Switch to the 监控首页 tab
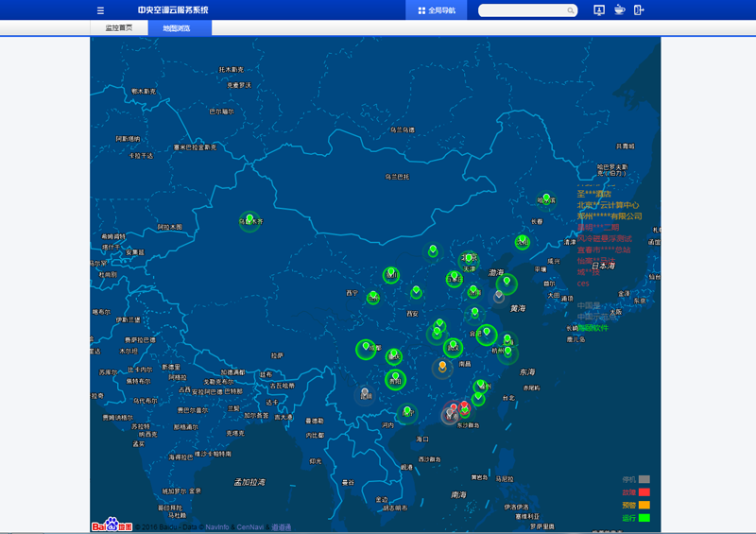756x534 pixels. (119, 28)
